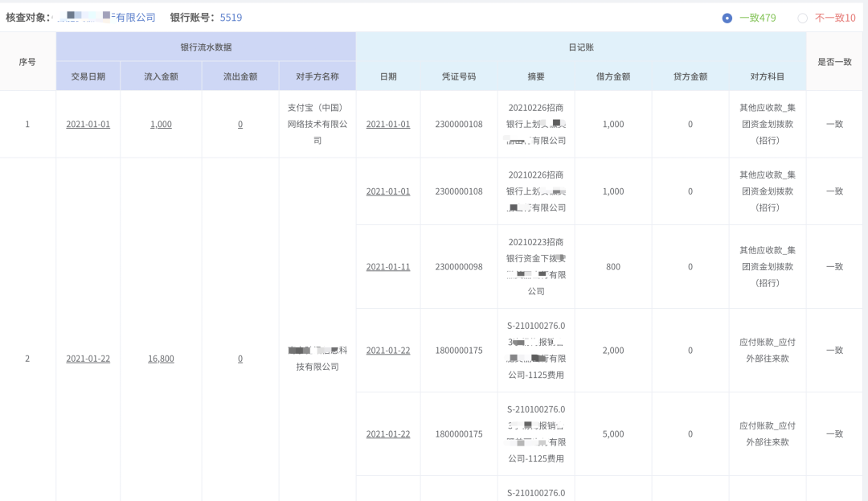868x501 pixels.
Task: Open journal date 2021-01-01 in row 1
Action: coord(388,124)
